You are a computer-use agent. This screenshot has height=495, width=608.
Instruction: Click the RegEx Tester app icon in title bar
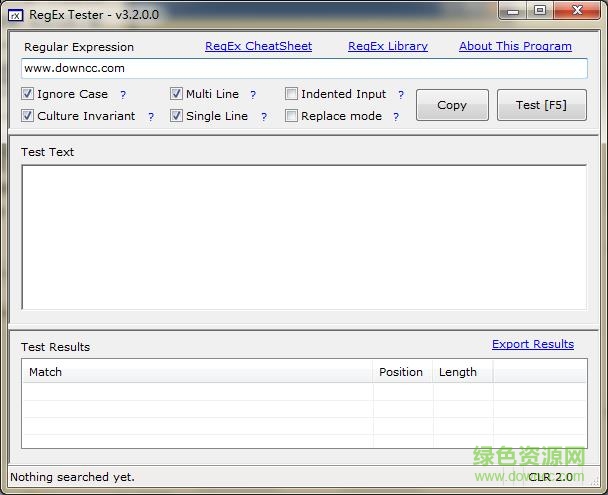click(16, 15)
